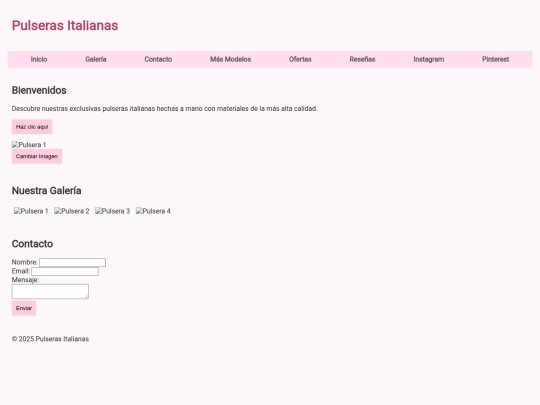Select Pulsera 1 gallery thumbnail

[x=31, y=211]
